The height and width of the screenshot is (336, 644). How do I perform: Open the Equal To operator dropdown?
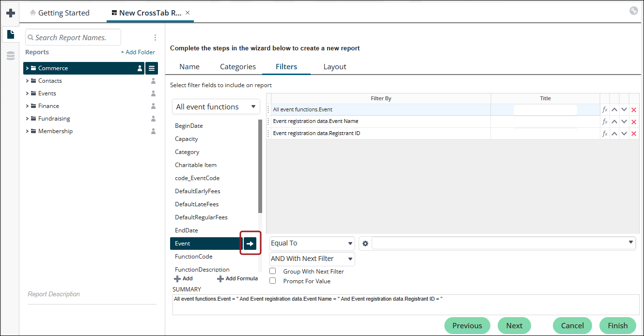point(312,243)
